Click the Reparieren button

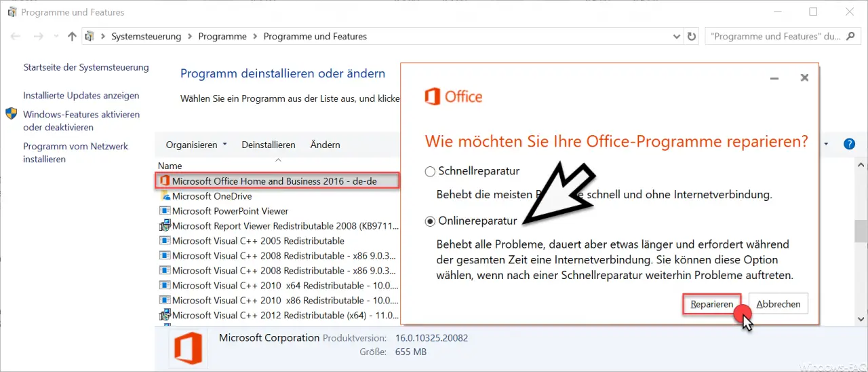[711, 304]
